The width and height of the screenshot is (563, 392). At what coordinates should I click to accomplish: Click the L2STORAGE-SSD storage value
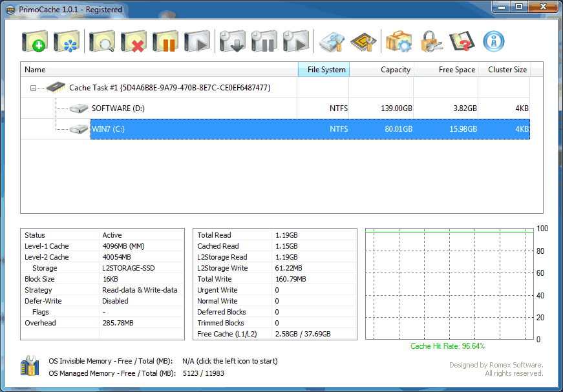(x=129, y=268)
